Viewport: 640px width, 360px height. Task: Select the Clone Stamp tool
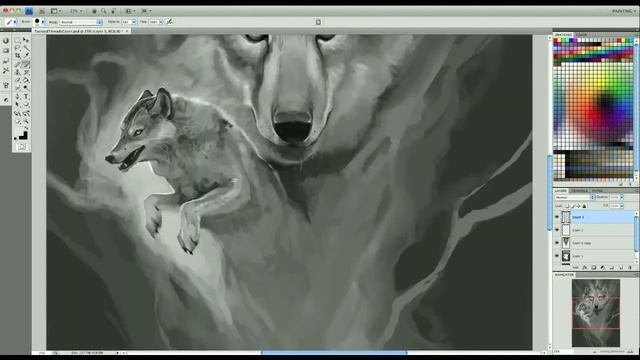pos(18,72)
